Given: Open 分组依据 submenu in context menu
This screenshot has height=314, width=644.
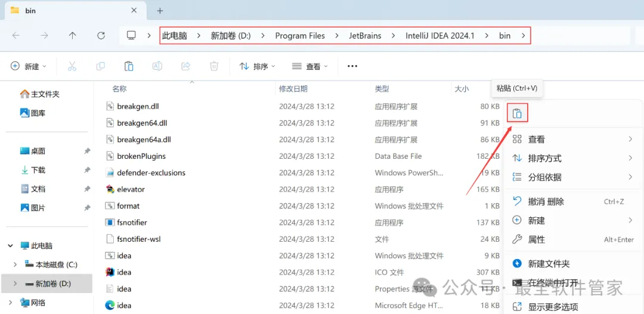Looking at the screenshot, I should tap(573, 177).
